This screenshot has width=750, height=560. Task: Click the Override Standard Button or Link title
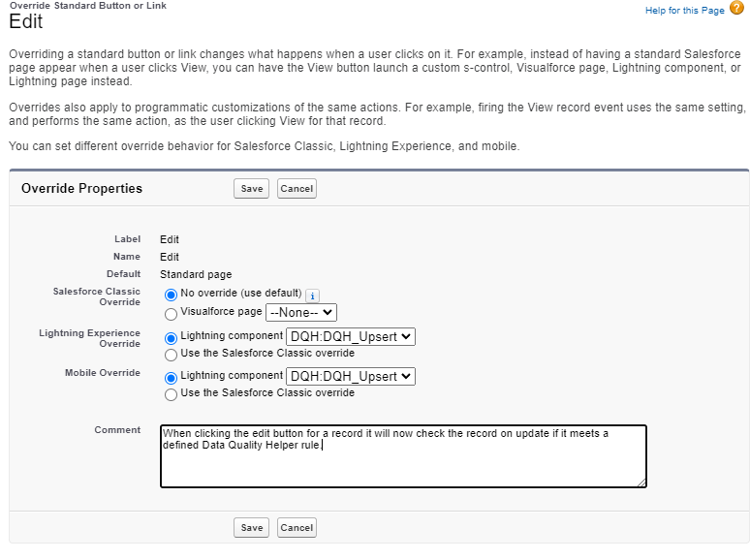88,5
